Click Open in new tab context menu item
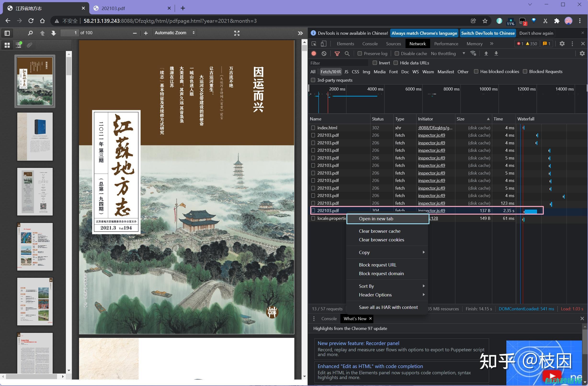 [376, 218]
